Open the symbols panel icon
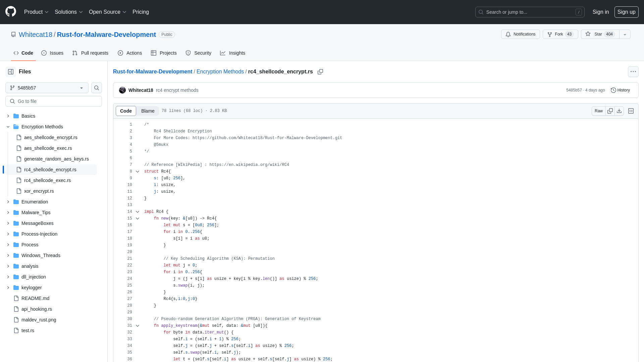Viewport: 644px width, 362px height. pos(631,111)
